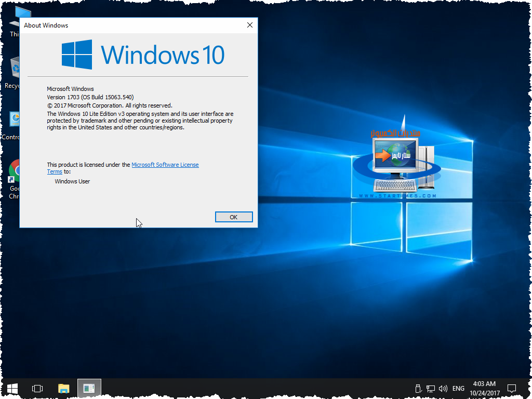This screenshot has width=532, height=399.
Task: Open Task View on taskbar
Action: (x=37, y=389)
